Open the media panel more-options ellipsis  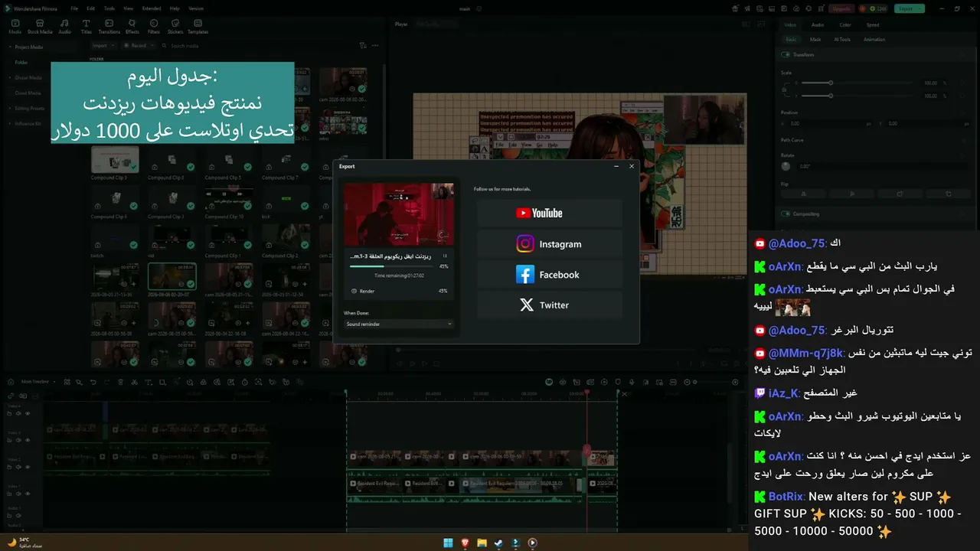tap(375, 45)
